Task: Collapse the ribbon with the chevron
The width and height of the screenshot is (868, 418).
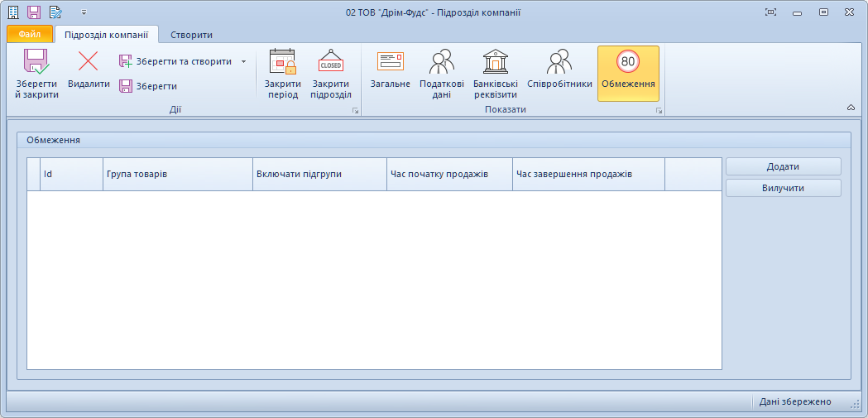Action: pos(851,108)
